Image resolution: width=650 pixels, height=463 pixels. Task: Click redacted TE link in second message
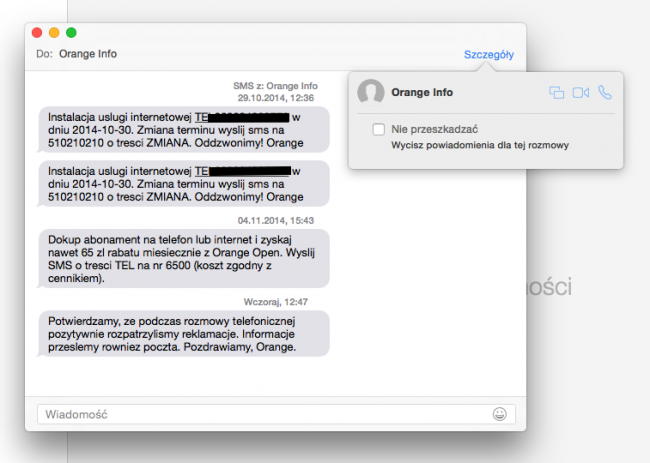pyautogui.click(x=243, y=171)
